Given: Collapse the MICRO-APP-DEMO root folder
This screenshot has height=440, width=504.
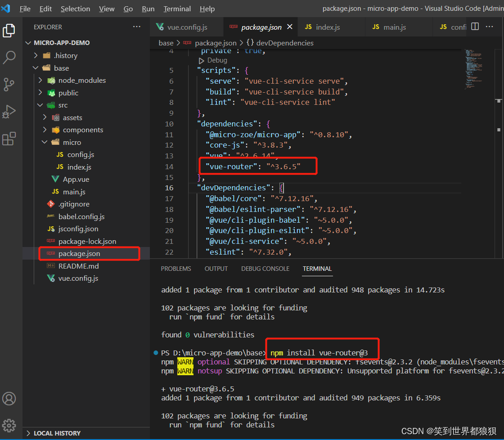Looking at the screenshot, I should [x=87, y=43].
